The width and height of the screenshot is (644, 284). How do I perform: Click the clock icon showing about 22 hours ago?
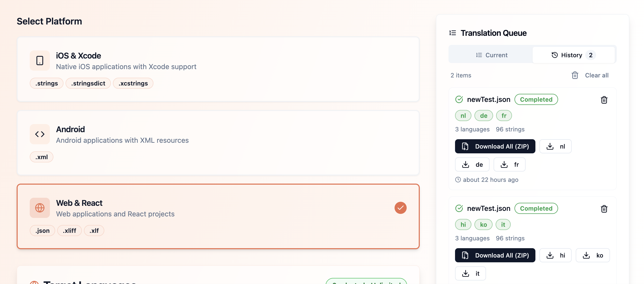[458, 180]
